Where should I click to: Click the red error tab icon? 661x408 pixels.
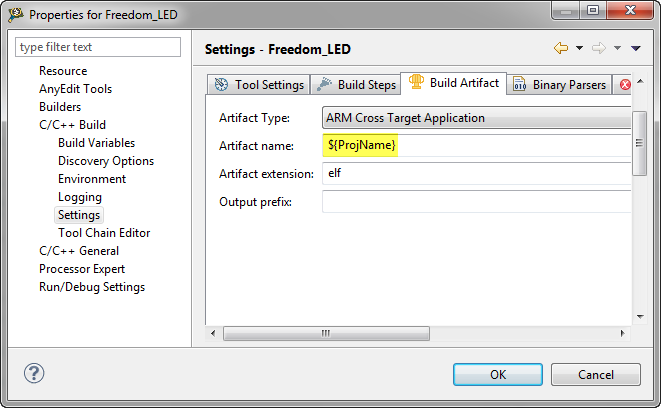(625, 85)
